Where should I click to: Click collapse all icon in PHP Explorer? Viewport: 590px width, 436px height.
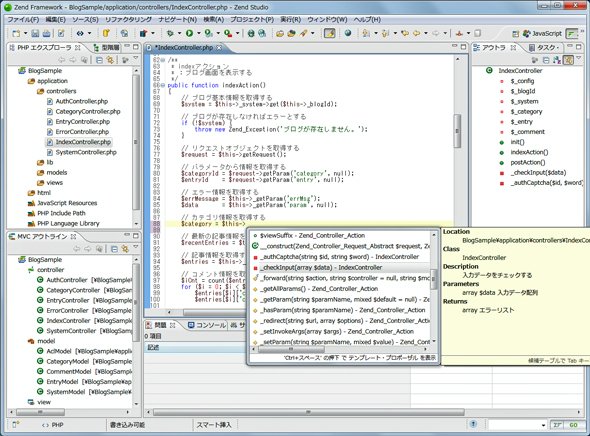[99, 59]
